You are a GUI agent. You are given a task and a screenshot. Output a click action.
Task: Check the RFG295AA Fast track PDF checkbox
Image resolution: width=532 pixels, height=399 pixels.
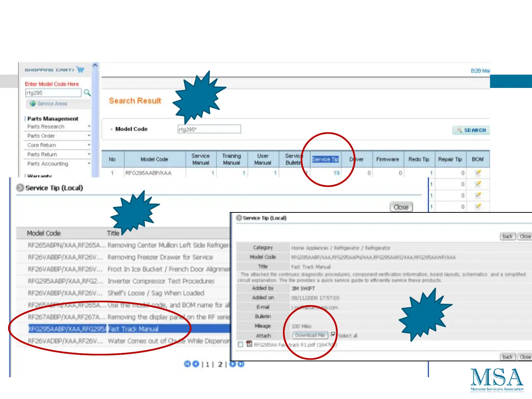point(241,344)
